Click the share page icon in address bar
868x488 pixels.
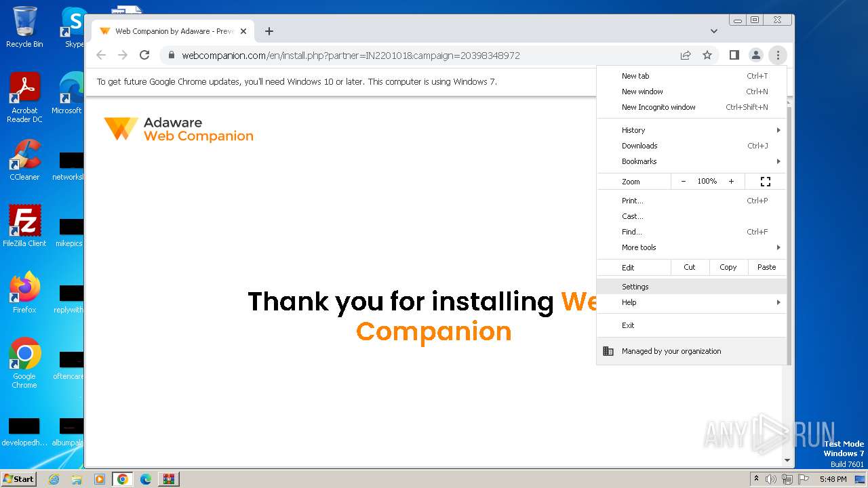tap(686, 55)
